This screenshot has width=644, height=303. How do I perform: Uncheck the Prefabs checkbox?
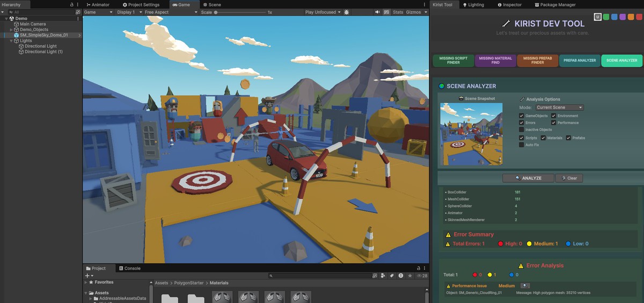568,138
